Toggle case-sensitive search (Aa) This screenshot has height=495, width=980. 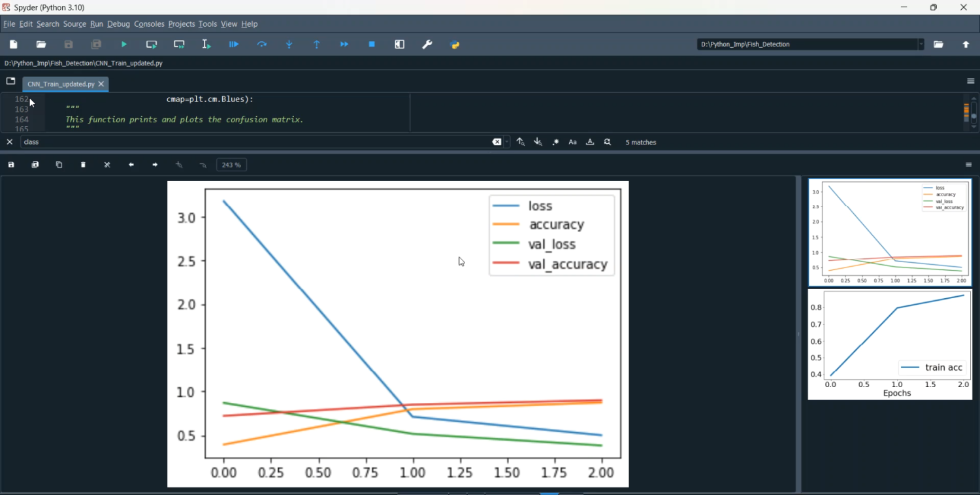coord(573,142)
